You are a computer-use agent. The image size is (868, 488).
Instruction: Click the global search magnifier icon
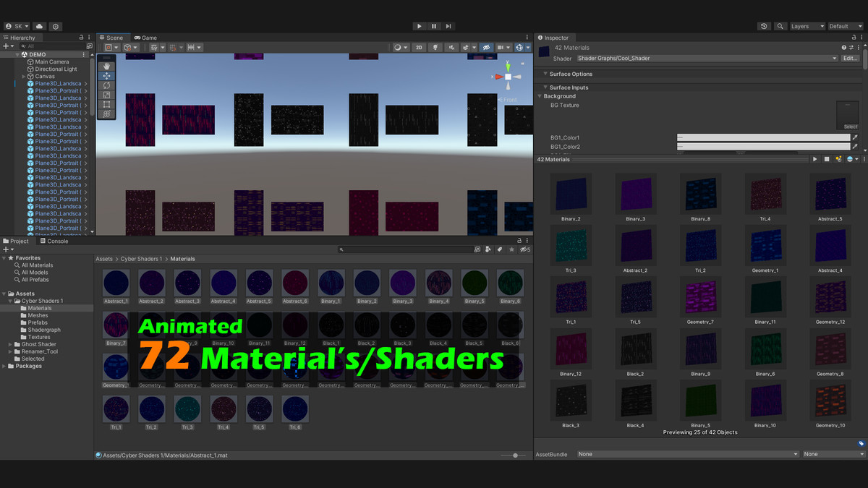(x=780, y=26)
